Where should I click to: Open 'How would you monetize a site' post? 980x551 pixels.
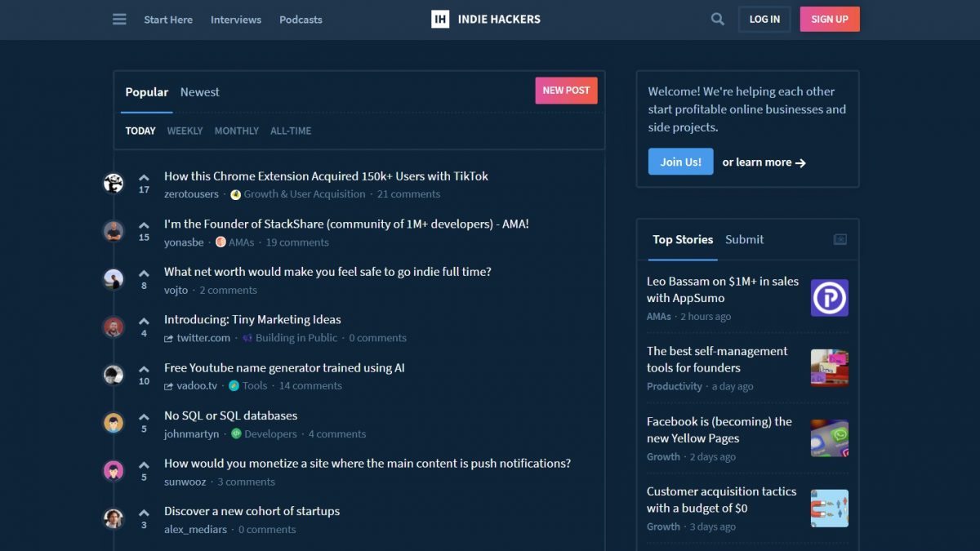tap(367, 464)
